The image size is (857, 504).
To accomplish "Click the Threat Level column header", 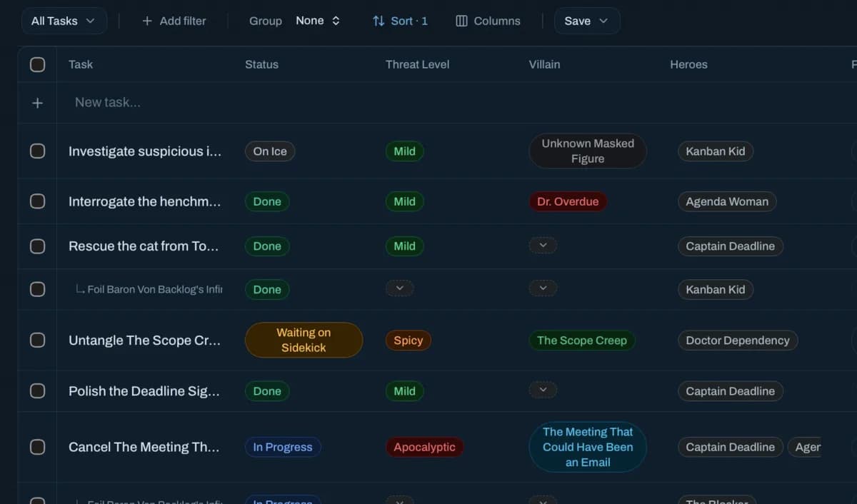I will [x=418, y=64].
